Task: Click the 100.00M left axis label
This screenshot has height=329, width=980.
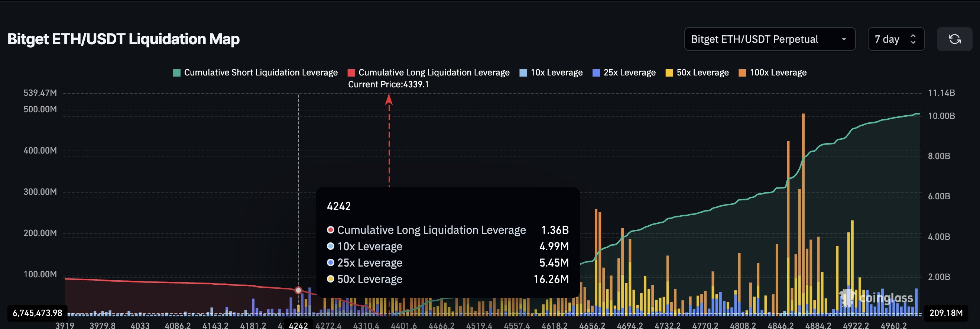Action: click(40, 274)
